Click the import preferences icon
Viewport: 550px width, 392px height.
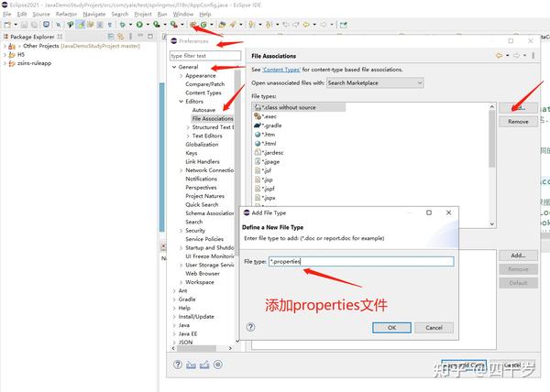[x=192, y=365]
